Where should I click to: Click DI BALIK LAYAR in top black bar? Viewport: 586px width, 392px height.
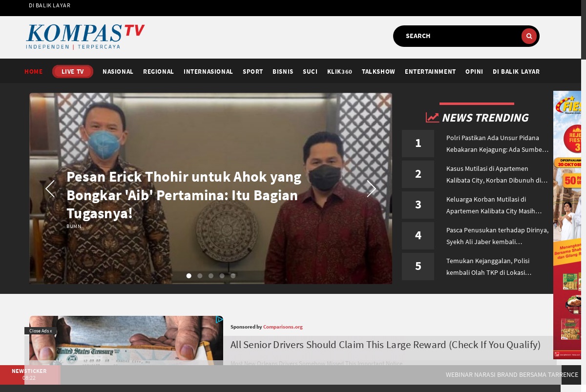[49, 5]
